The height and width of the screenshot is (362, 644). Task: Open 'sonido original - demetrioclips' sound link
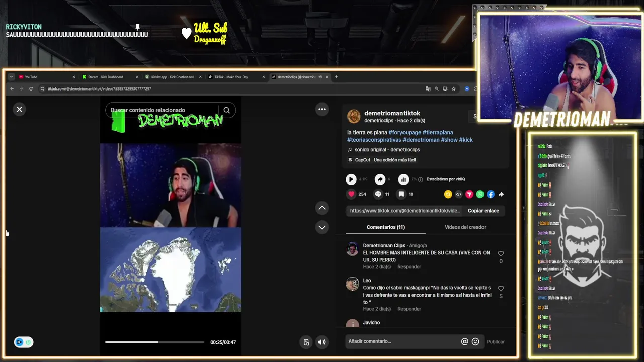pos(387,150)
